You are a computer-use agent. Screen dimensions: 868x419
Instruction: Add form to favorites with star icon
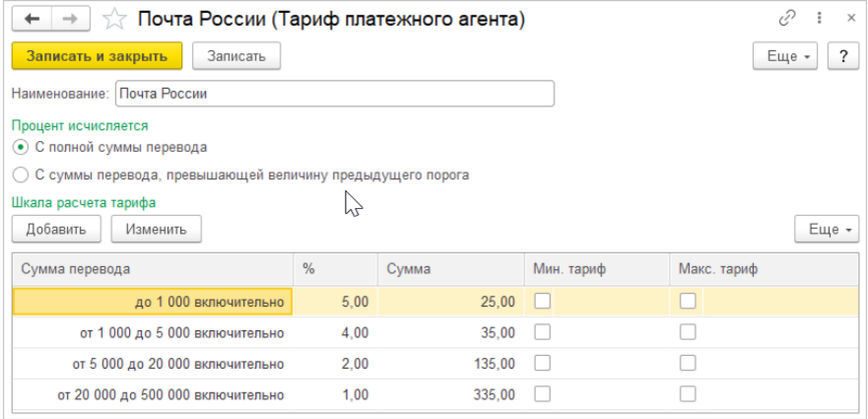click(114, 20)
